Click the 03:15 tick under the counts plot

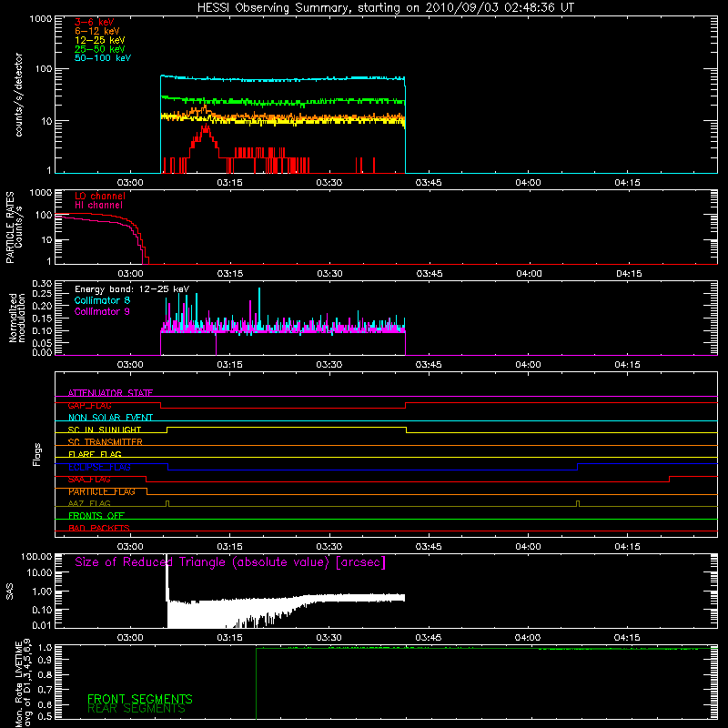[230, 183]
